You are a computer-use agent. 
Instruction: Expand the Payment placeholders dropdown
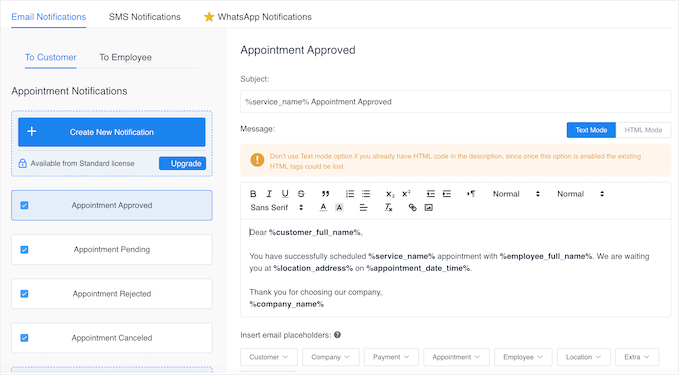coord(391,357)
